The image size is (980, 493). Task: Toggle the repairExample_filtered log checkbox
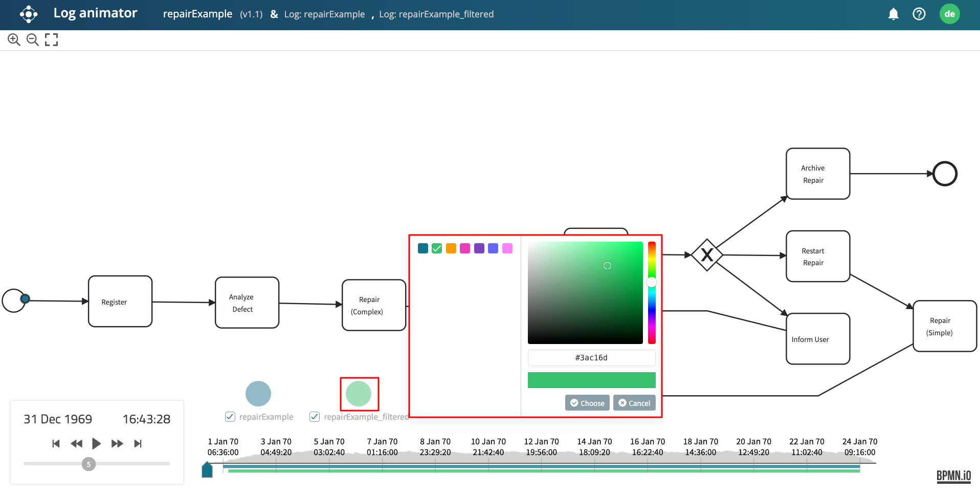point(315,417)
